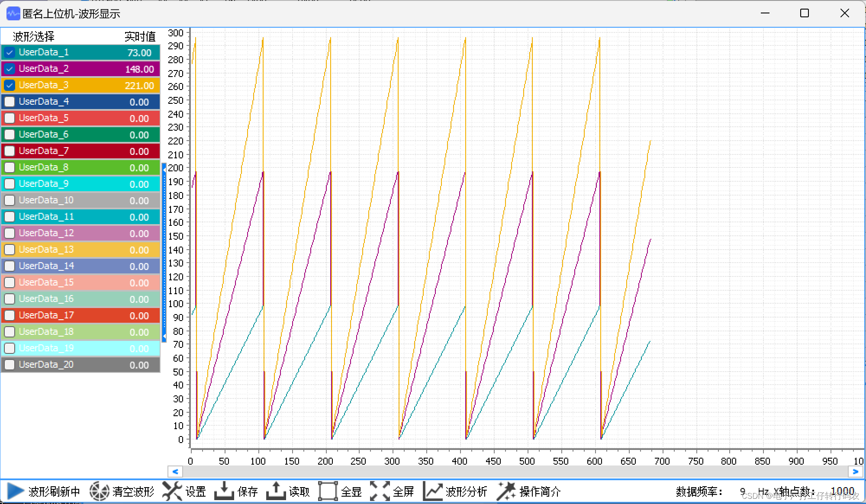Click the UserData_1 value 73.00
Image resolution: width=866 pixels, height=504 pixels.
[x=139, y=53]
